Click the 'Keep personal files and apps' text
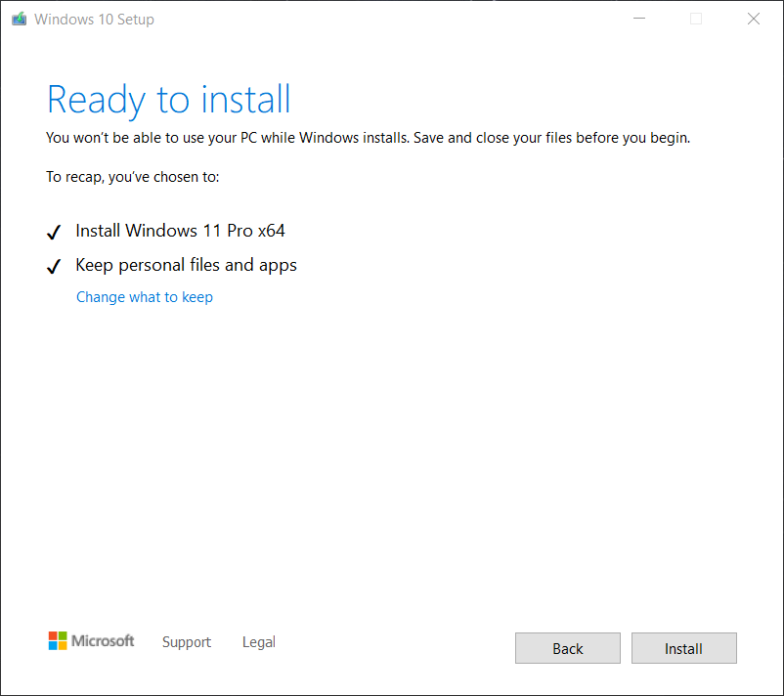784x696 pixels. tap(186, 265)
